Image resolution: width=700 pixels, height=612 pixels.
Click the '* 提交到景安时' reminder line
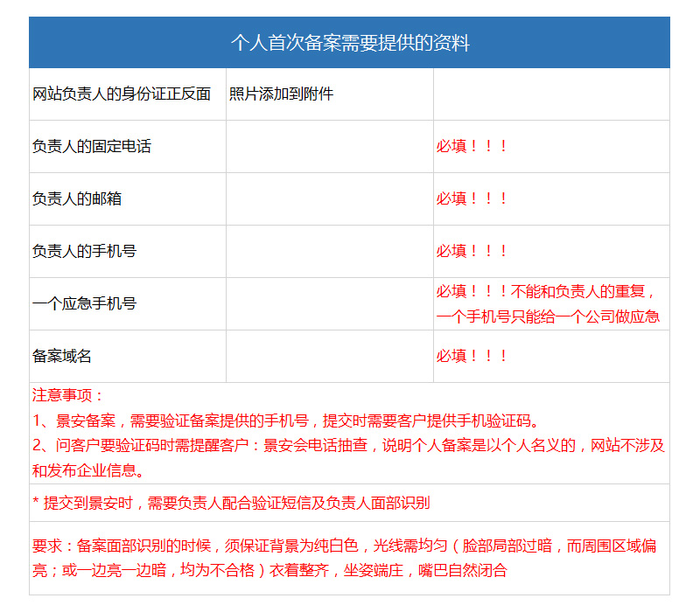[231, 503]
